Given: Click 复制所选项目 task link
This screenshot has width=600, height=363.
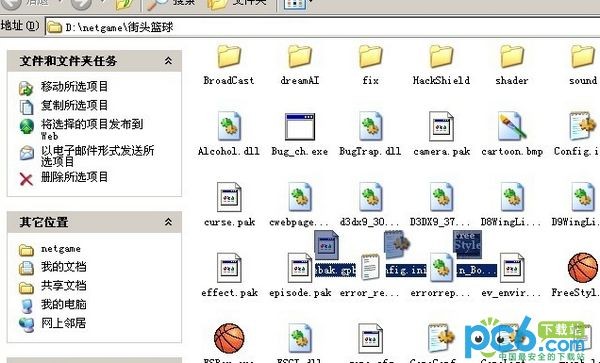Looking at the screenshot, I should pos(74,105).
